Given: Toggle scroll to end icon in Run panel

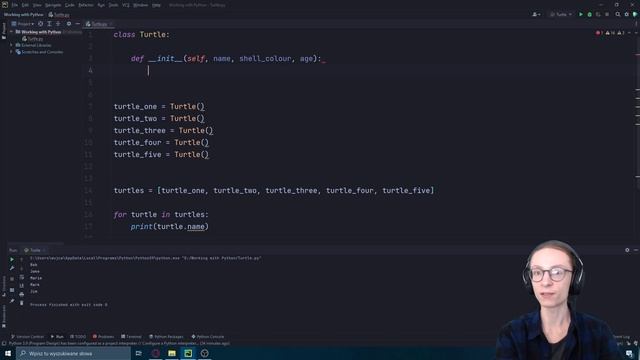Looking at the screenshot, I should 22,286.
